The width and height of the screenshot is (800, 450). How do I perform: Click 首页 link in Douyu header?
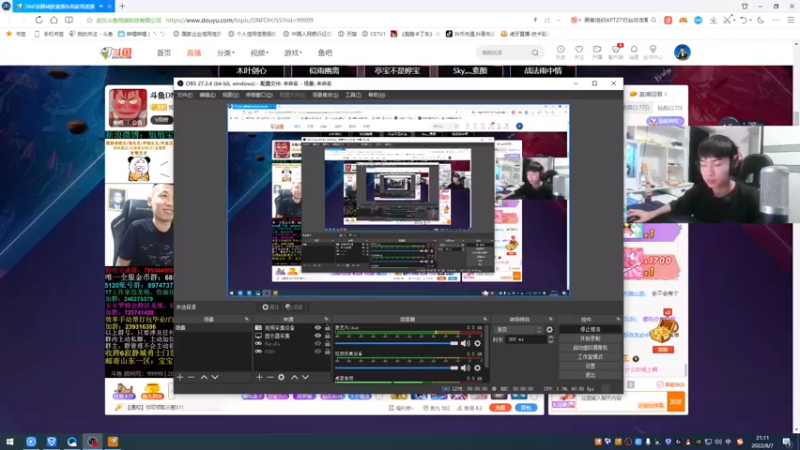tap(164, 53)
